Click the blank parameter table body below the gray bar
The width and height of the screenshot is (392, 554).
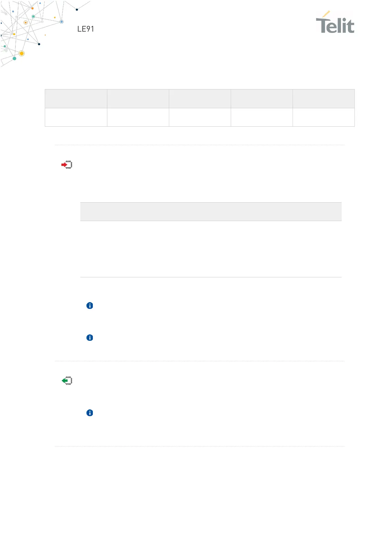[x=211, y=249]
